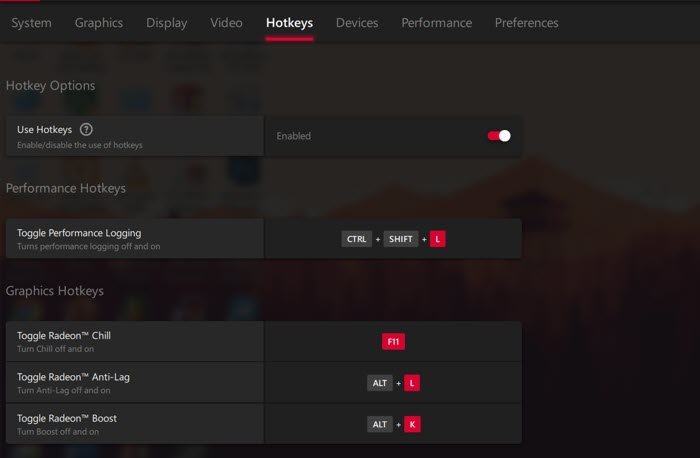Select the Toggle Performance Logging row label

[x=79, y=233]
